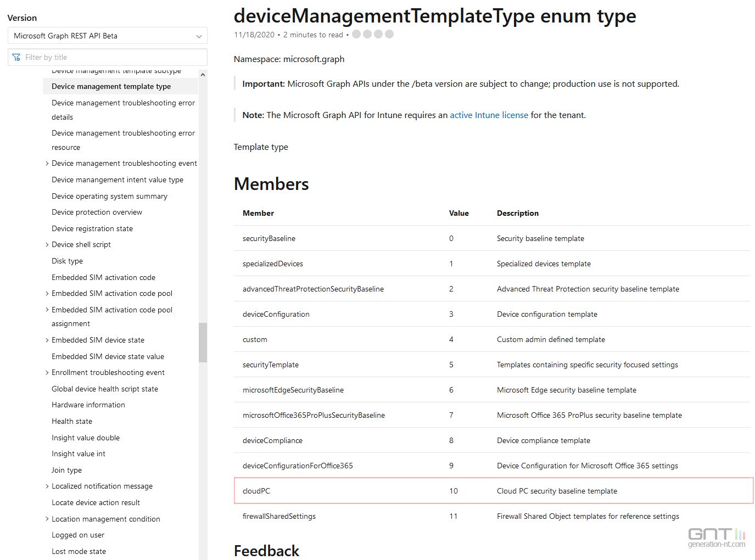Click the cloudPC member cell
The image size is (755, 560).
click(256, 491)
